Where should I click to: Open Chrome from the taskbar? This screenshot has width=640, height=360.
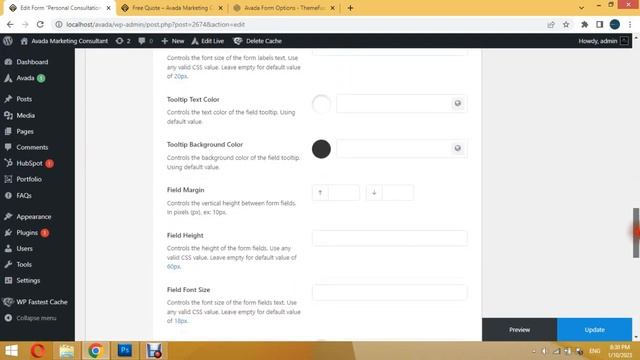click(95, 351)
